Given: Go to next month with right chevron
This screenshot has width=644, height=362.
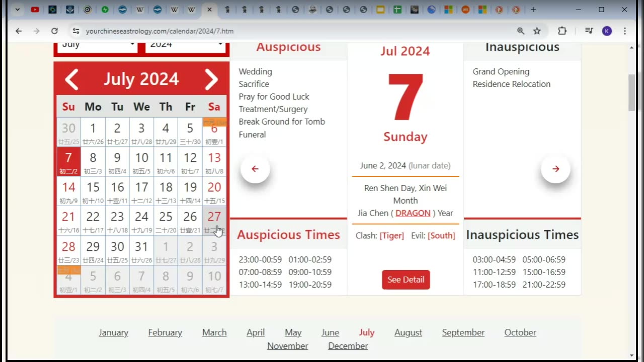Looking at the screenshot, I should [211, 79].
